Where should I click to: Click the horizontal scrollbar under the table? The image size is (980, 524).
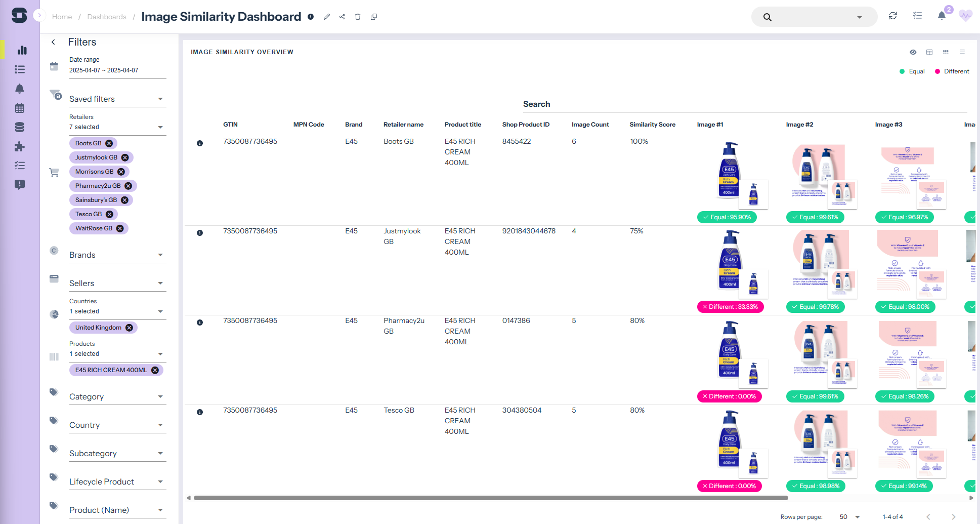[491, 498]
